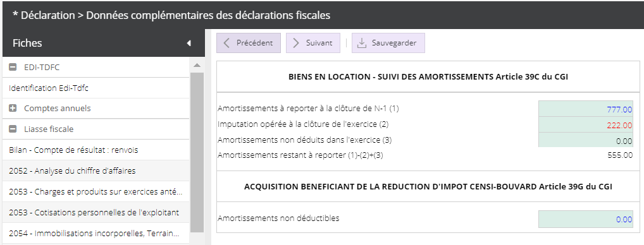Image resolution: width=644 pixels, height=245 pixels.
Task: Collapse the EDI-TDFC tree node
Action: pos(13,67)
